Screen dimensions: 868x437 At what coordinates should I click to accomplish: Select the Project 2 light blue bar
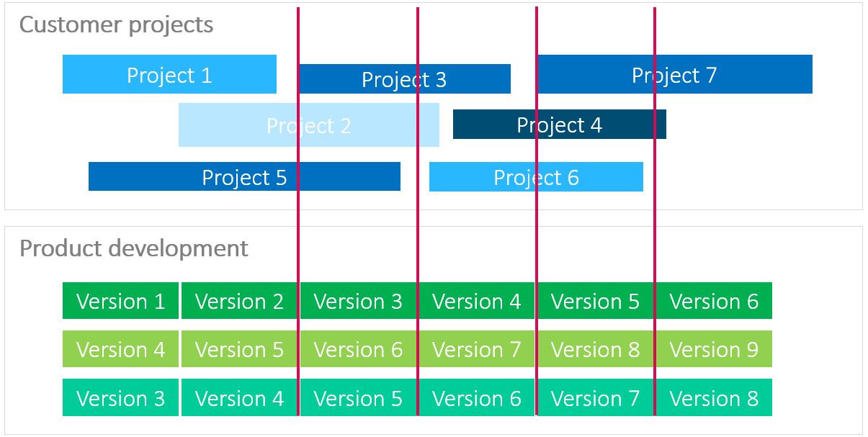pos(308,125)
